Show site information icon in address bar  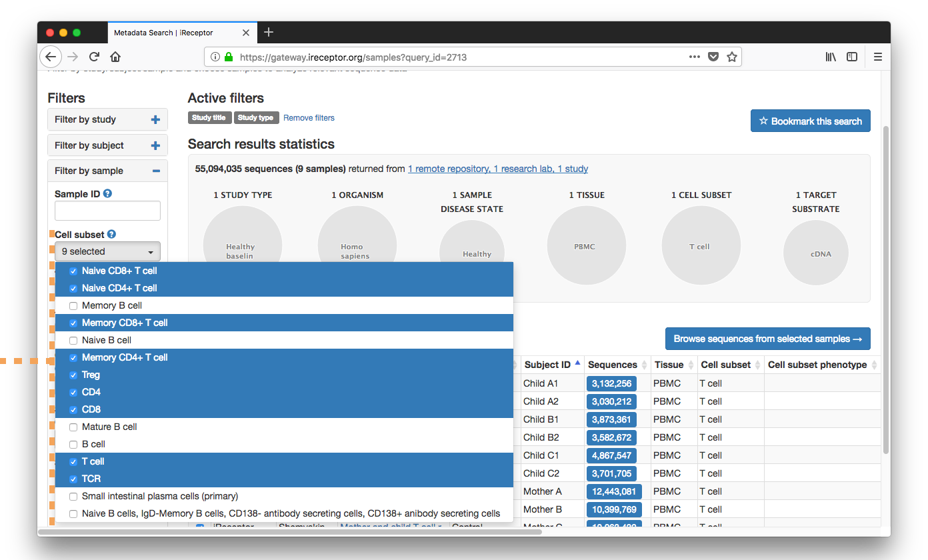pos(215,57)
